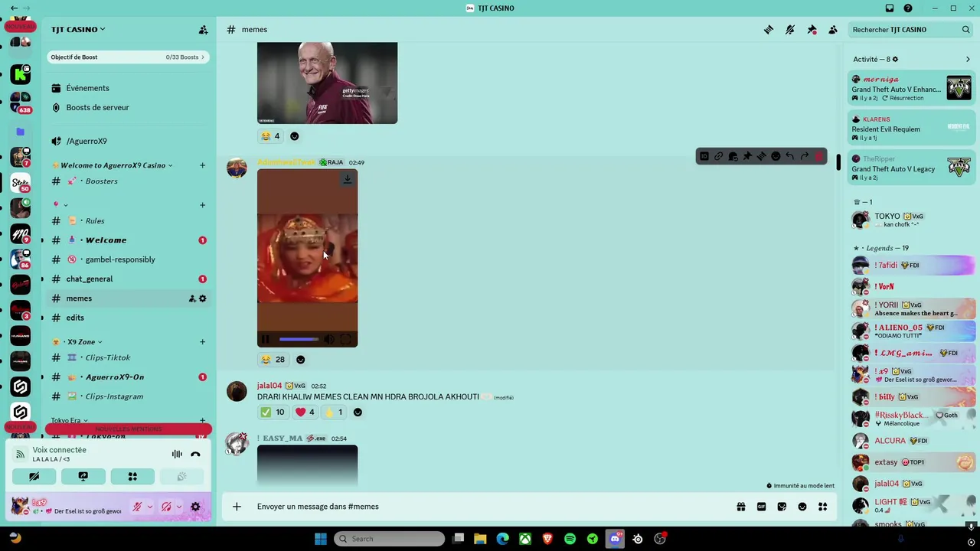Viewport: 980px width, 551px height.
Task: Open the video in fullscreen
Action: (x=346, y=339)
